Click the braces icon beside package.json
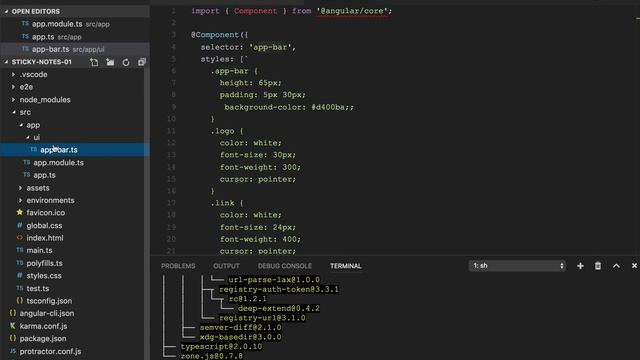The width and height of the screenshot is (640, 360). [x=13, y=338]
